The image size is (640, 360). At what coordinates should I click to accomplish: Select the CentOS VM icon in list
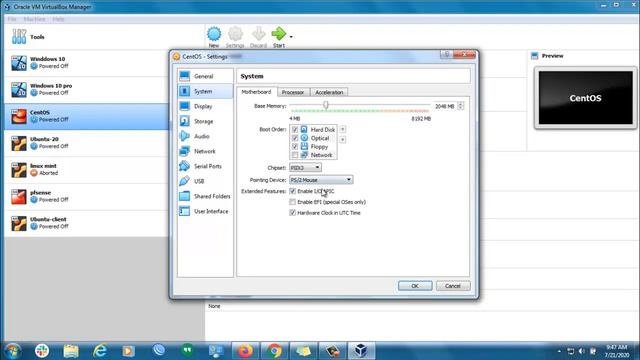point(19,116)
